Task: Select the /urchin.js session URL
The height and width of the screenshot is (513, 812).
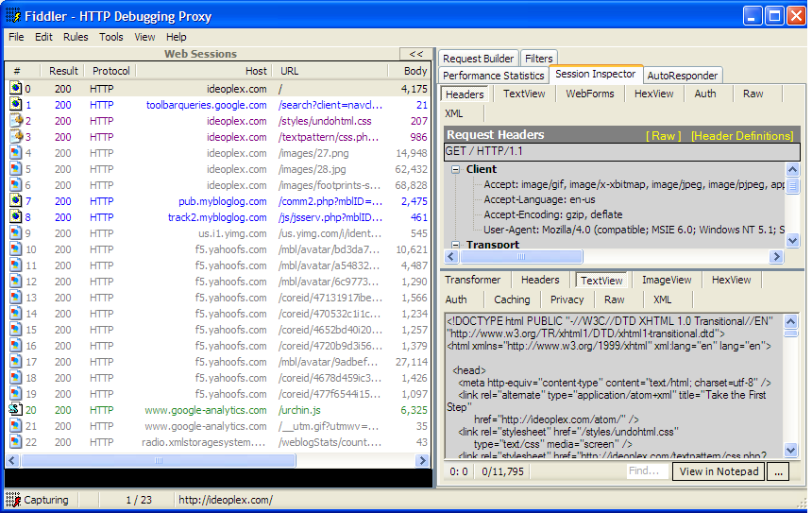Action: point(299,410)
